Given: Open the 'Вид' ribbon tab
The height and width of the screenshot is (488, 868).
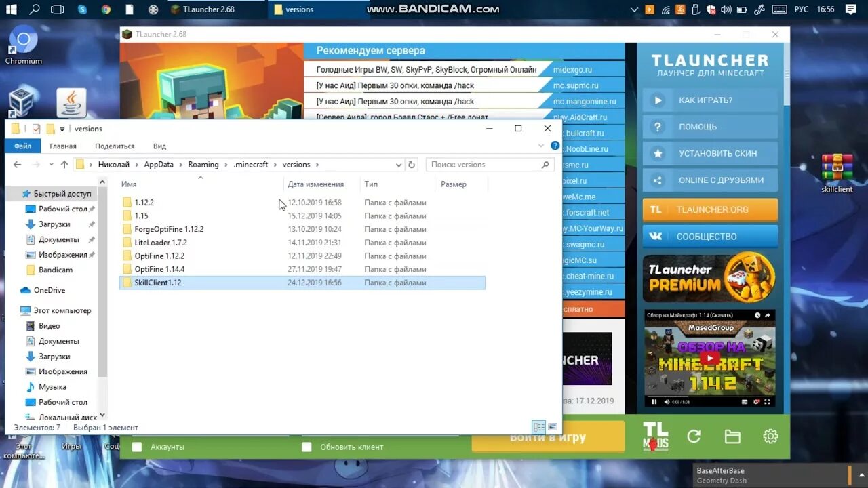Looking at the screenshot, I should click(159, 146).
